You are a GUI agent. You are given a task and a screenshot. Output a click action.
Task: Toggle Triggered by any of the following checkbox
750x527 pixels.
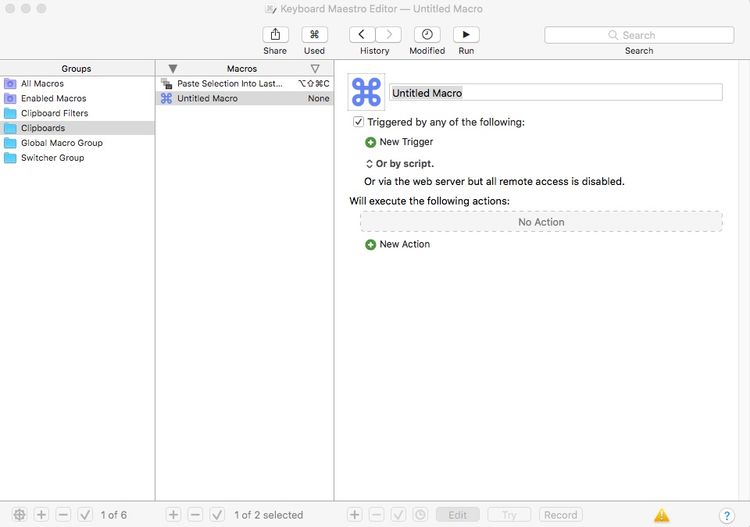coord(358,122)
